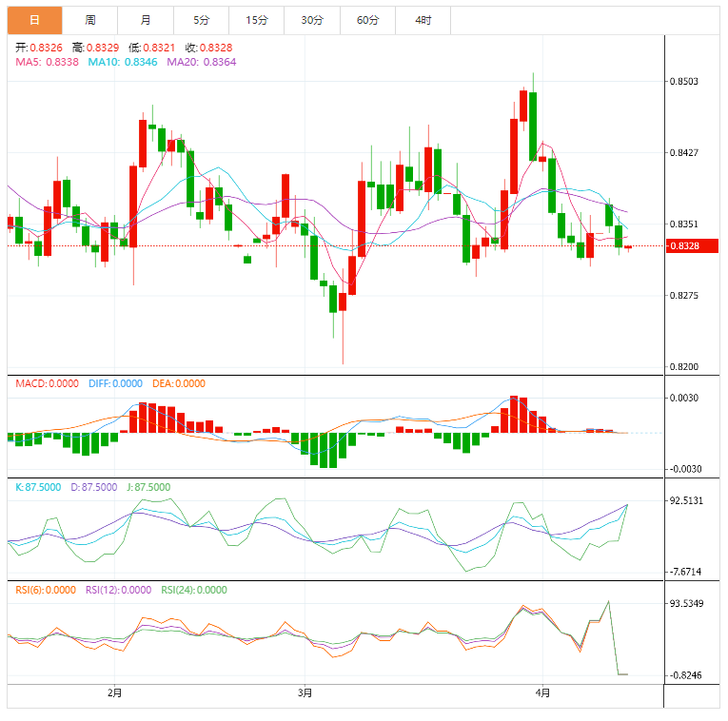The image size is (728, 721).
Task: Open the 5分 timeframe tab
Action: pyautogui.click(x=201, y=20)
